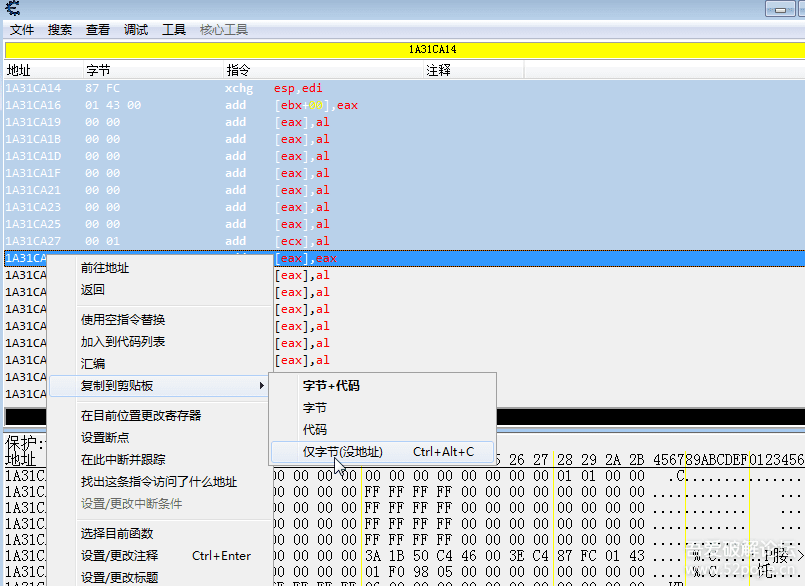
Task: Minimize the Memory Viewer window
Action: tap(780, 9)
